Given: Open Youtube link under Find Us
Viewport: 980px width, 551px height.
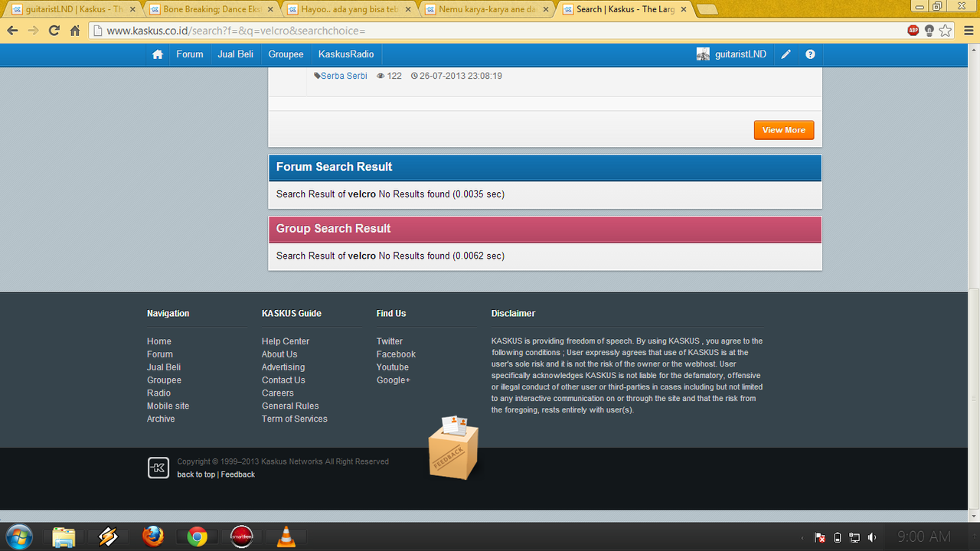Looking at the screenshot, I should [x=393, y=367].
